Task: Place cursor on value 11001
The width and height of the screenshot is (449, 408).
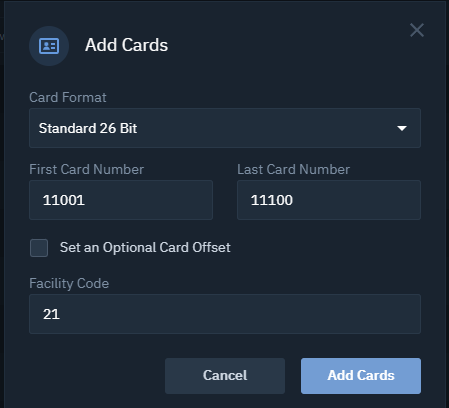Action: click(64, 200)
